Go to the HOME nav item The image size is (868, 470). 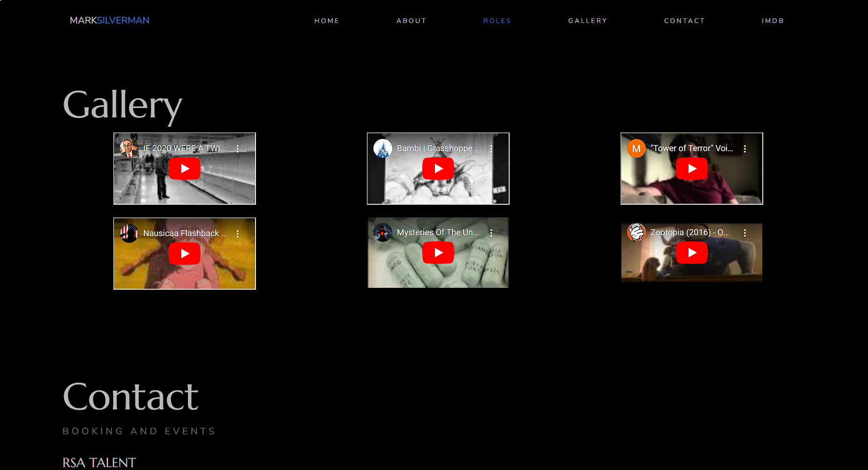[327, 21]
